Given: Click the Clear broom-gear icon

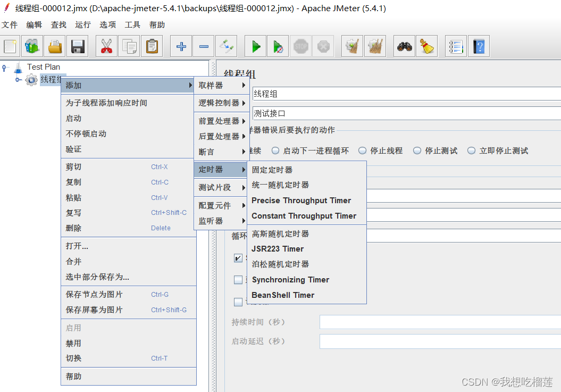Looking at the screenshot, I should point(353,46).
